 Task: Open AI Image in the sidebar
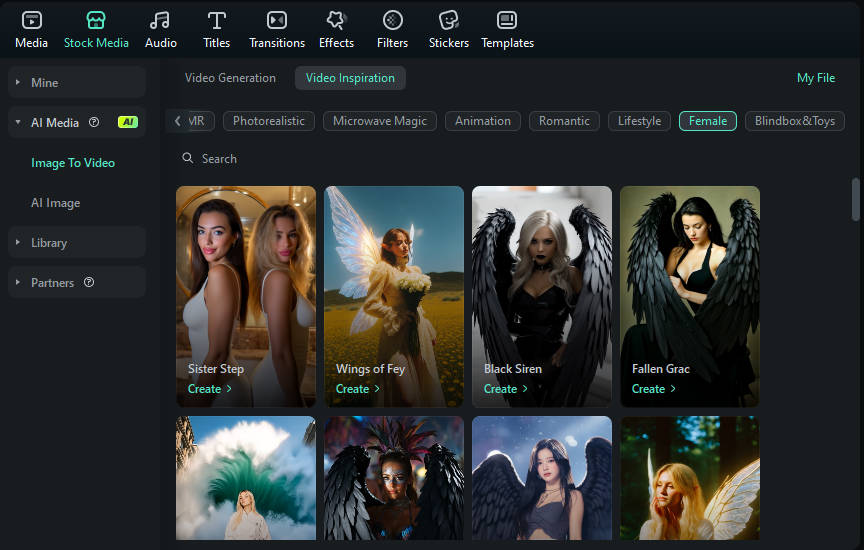(56, 203)
